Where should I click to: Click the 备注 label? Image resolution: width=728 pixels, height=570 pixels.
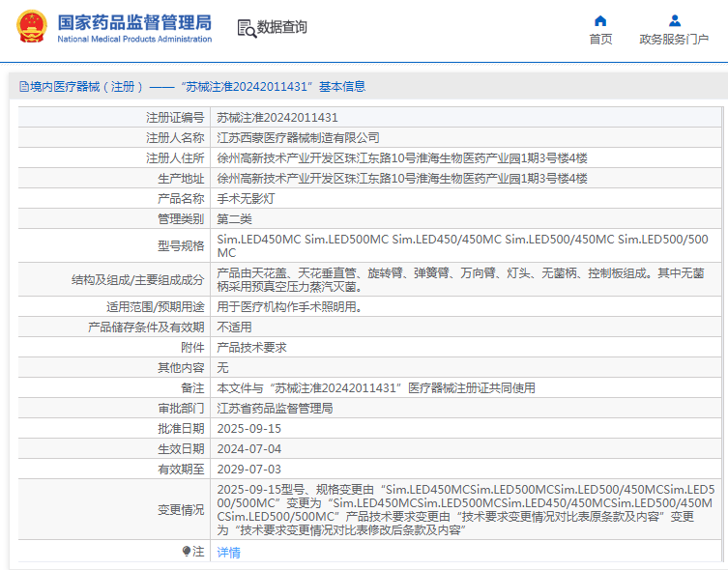click(x=192, y=388)
